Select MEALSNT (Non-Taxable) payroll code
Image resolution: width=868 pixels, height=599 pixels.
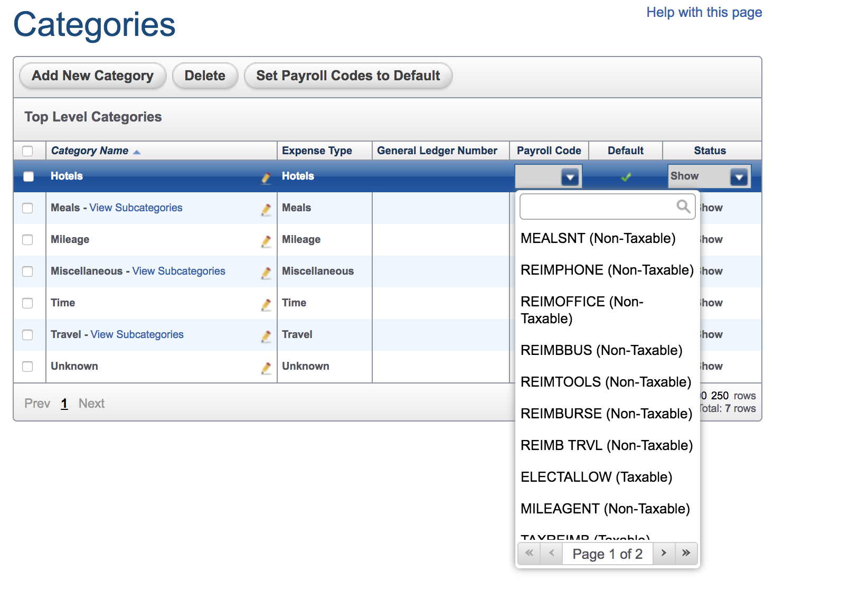pos(598,238)
